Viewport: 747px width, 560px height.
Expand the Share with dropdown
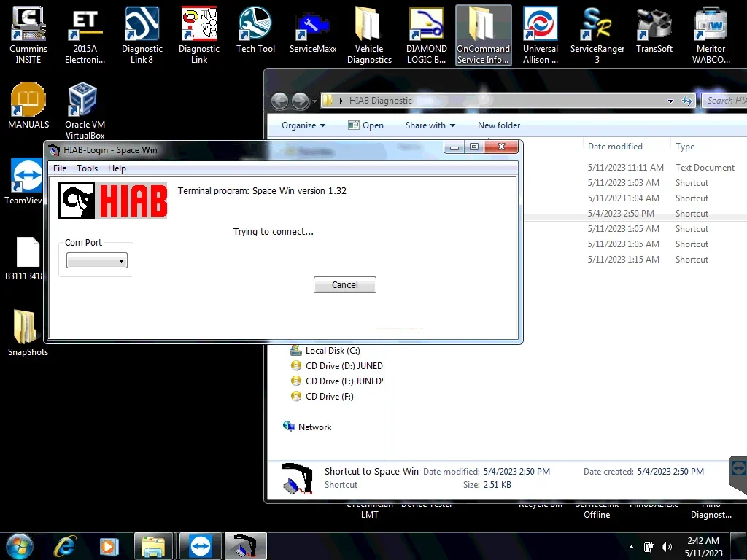(x=430, y=125)
